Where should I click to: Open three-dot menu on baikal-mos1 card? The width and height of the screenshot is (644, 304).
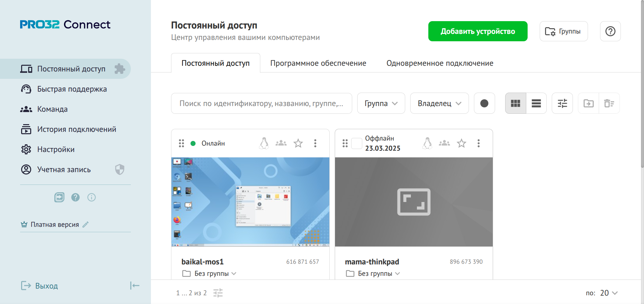click(x=315, y=143)
